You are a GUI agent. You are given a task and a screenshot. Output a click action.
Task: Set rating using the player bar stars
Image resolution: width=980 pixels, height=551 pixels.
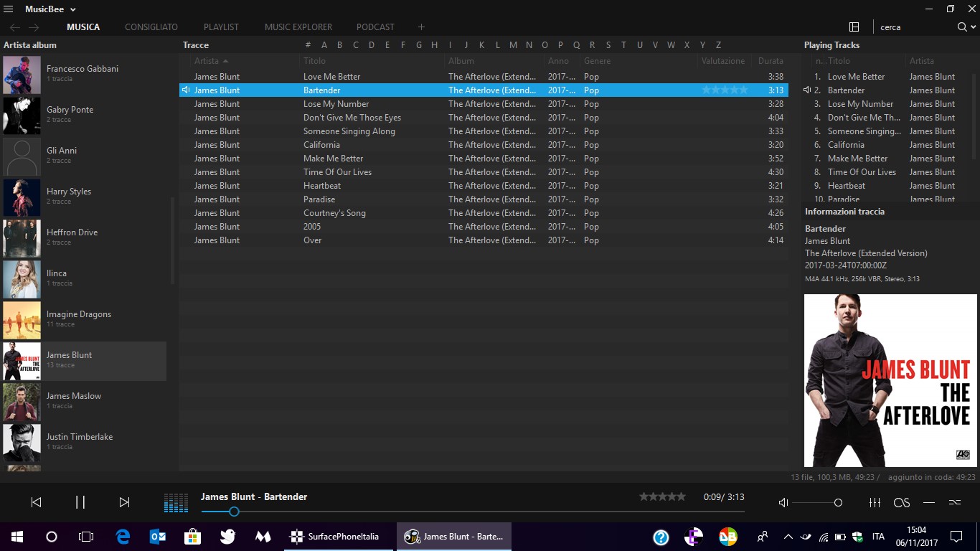[x=662, y=496]
